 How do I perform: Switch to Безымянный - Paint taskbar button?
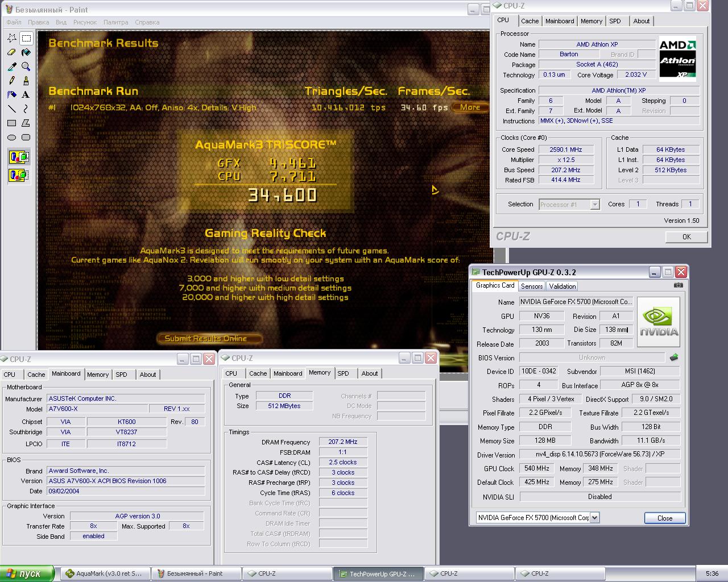[196, 573]
